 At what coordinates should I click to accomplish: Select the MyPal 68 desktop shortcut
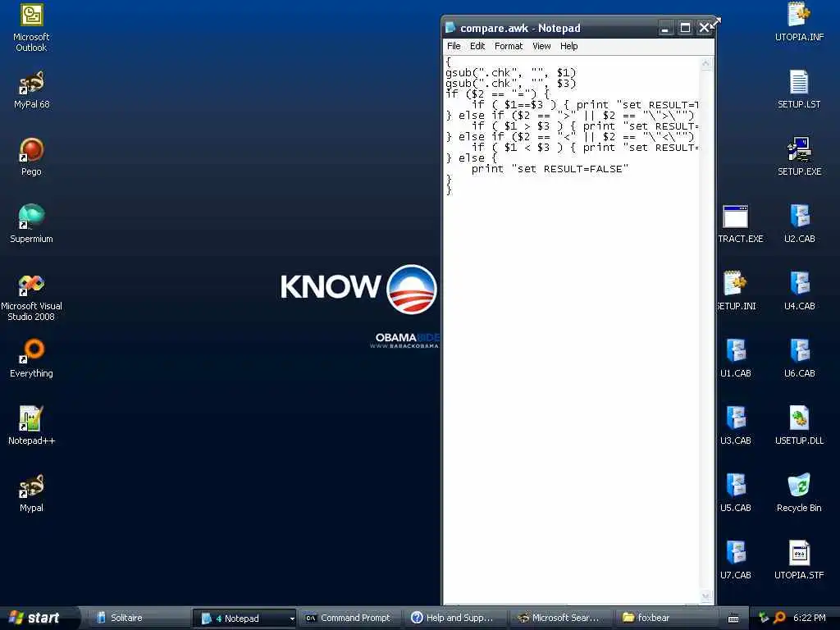click(31, 90)
